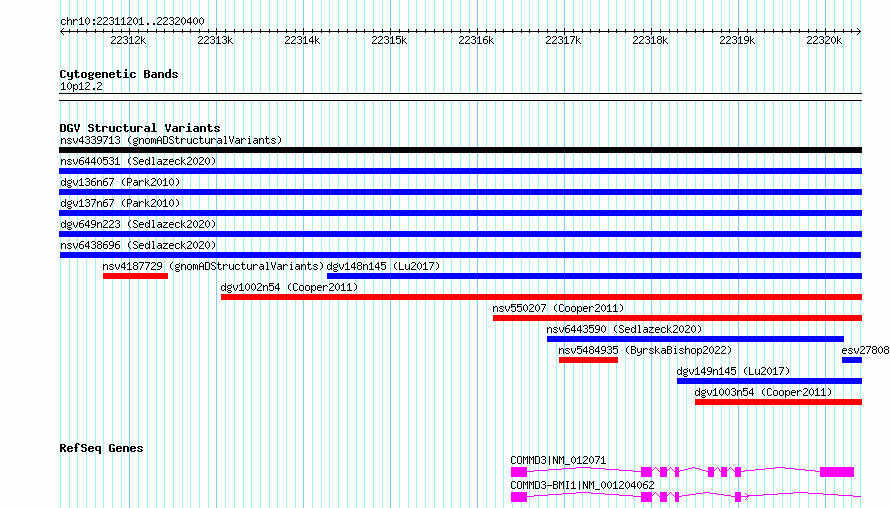
Task: Click the blue dgv137n67 variant bar
Action: 460,213
